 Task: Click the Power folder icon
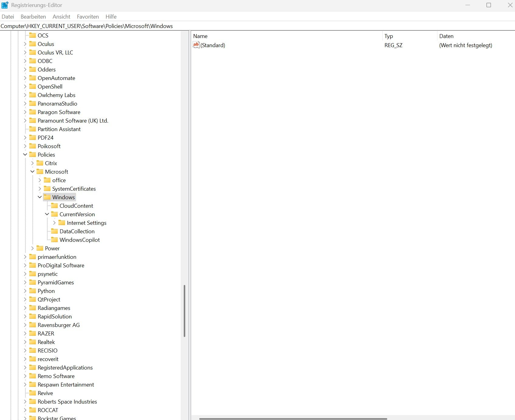tap(40, 248)
